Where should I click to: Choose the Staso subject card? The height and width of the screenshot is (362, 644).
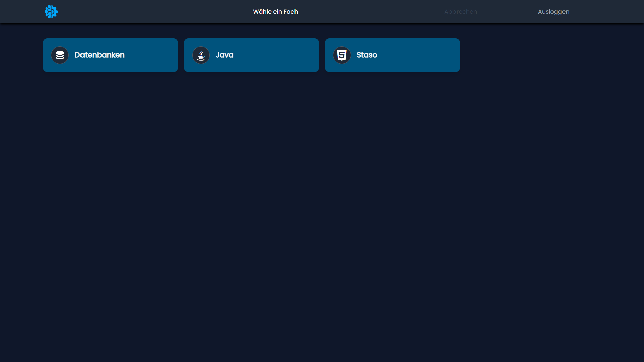[392, 55]
